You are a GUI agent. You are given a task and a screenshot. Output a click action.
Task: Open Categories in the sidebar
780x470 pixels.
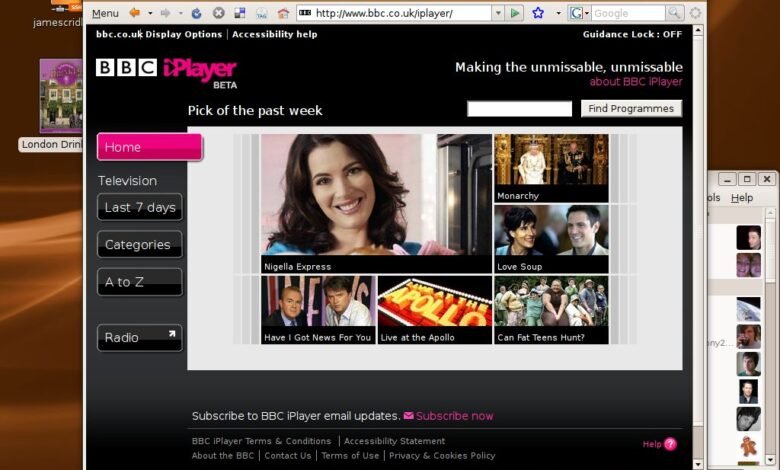pos(140,245)
